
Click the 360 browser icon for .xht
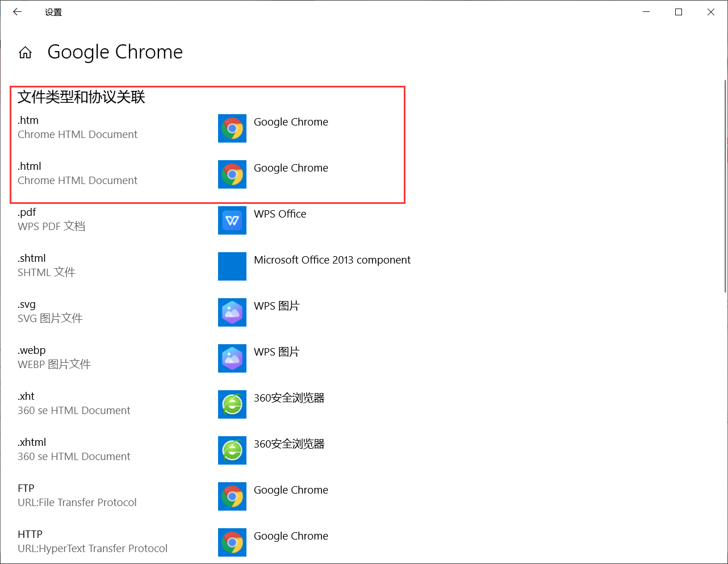click(x=232, y=404)
